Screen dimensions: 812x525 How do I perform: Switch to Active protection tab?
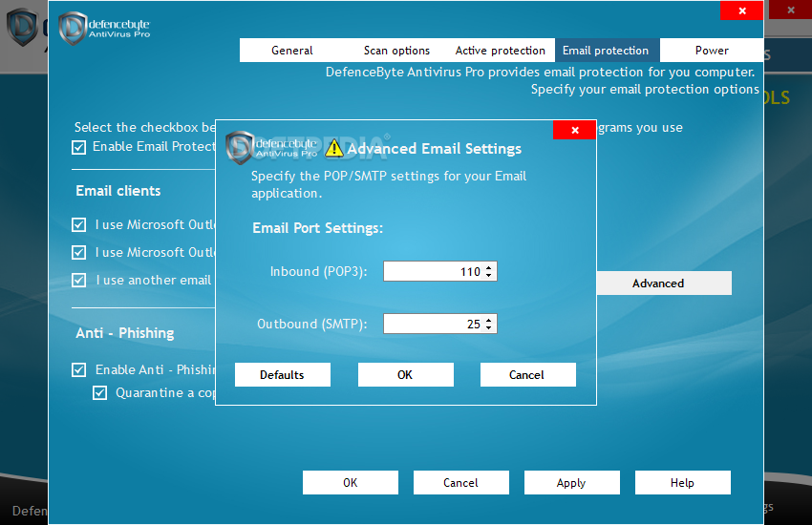coord(501,51)
